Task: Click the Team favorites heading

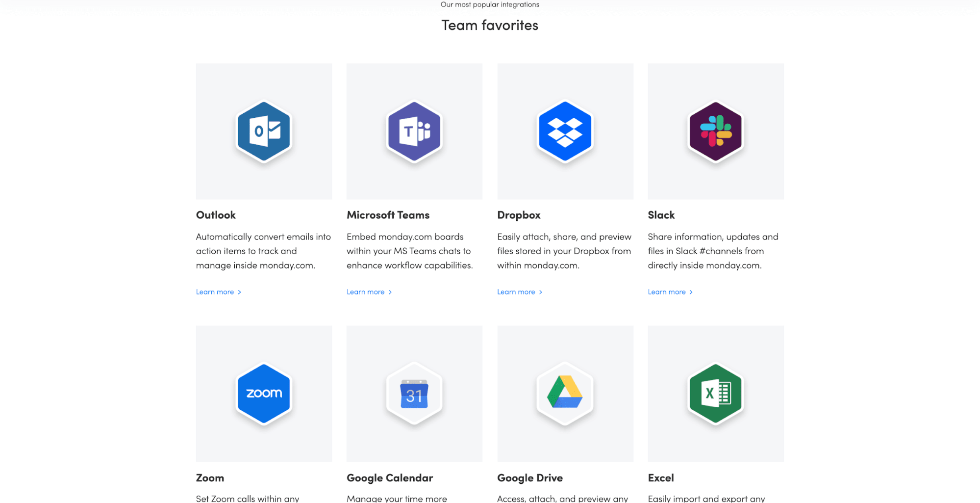Action: tap(490, 25)
